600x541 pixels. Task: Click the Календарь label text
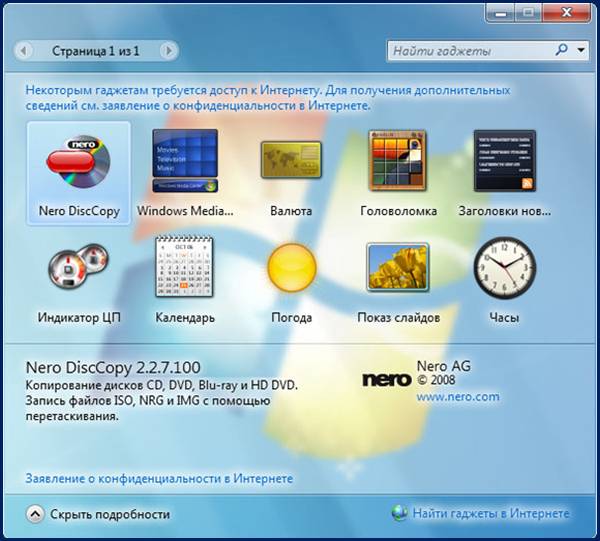(x=185, y=318)
